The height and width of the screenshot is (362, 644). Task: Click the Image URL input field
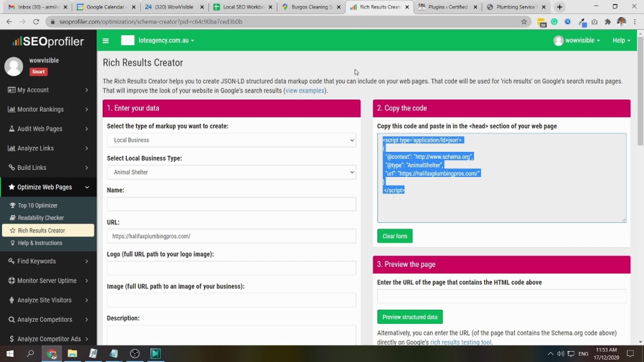pos(231,300)
